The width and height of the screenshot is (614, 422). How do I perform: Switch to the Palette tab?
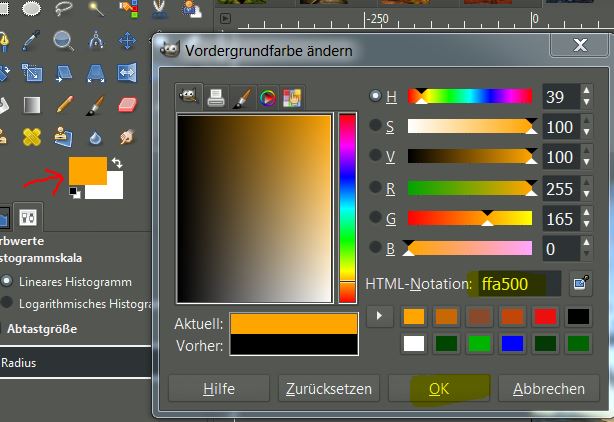tap(292, 97)
